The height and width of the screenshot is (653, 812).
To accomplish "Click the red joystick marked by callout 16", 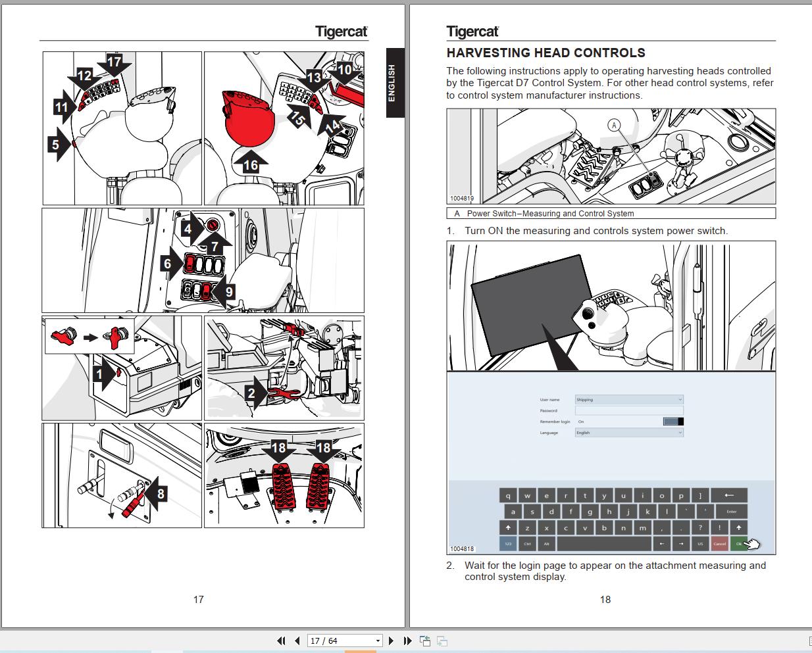I will (x=249, y=118).
